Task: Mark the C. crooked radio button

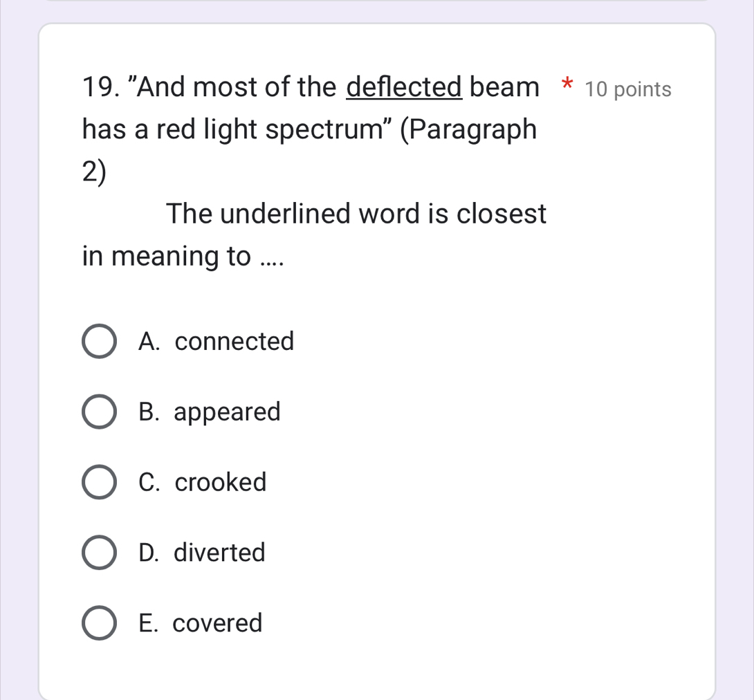Action: [x=100, y=482]
